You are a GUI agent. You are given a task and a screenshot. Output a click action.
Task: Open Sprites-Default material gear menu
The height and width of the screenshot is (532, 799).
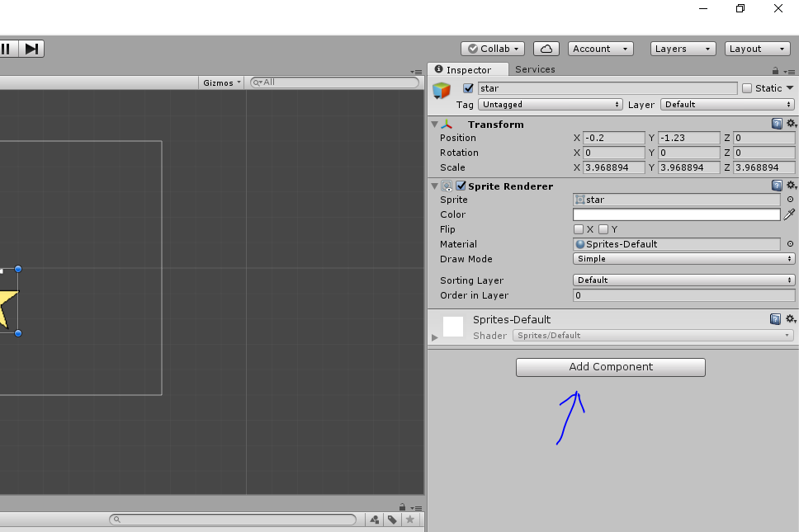tap(791, 318)
